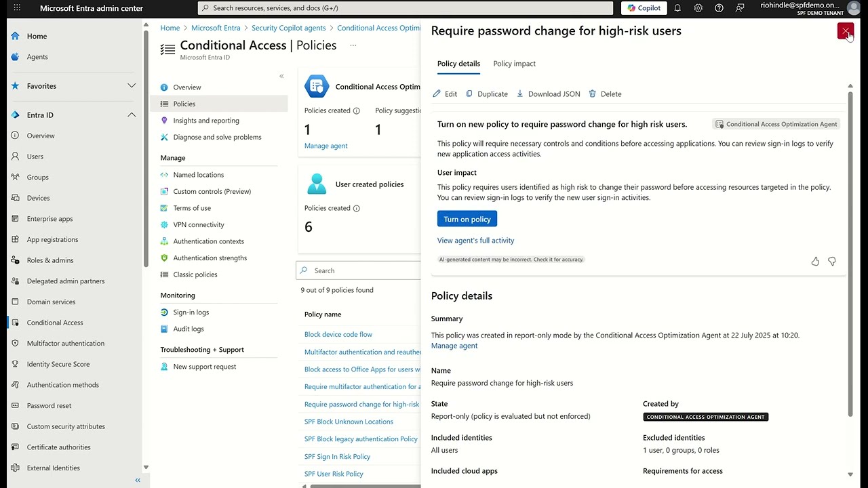Open Overview in Conditional Access menu
Image resolution: width=868 pixels, height=488 pixels.
click(186, 87)
